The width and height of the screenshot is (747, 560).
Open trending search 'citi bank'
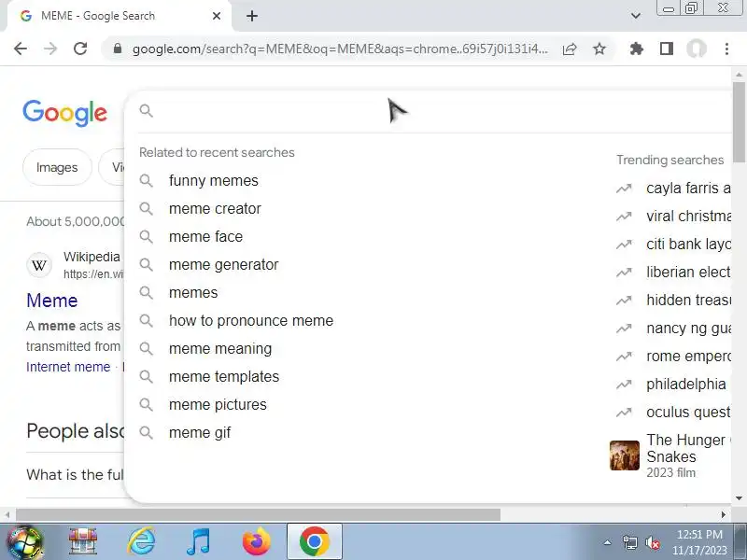tap(688, 245)
